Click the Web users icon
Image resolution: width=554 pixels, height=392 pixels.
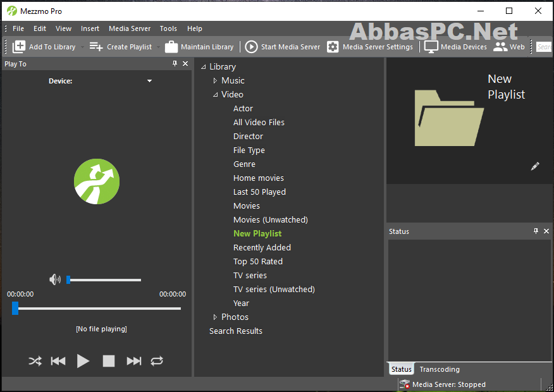500,47
